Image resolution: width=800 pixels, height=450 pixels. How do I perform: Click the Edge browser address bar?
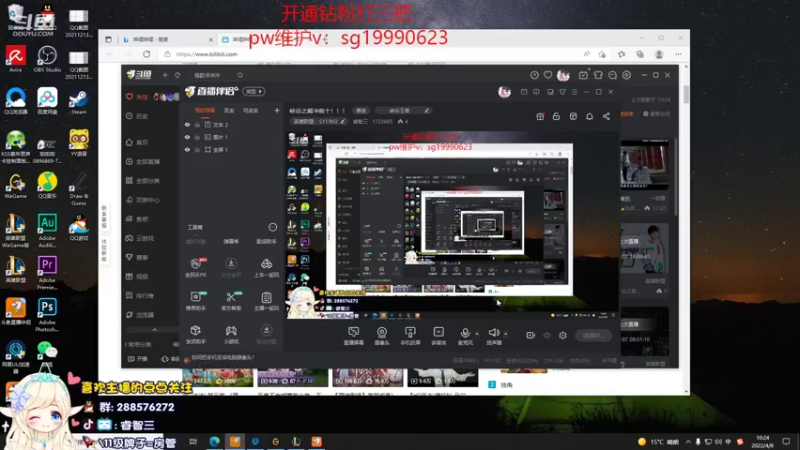[x=372, y=54]
